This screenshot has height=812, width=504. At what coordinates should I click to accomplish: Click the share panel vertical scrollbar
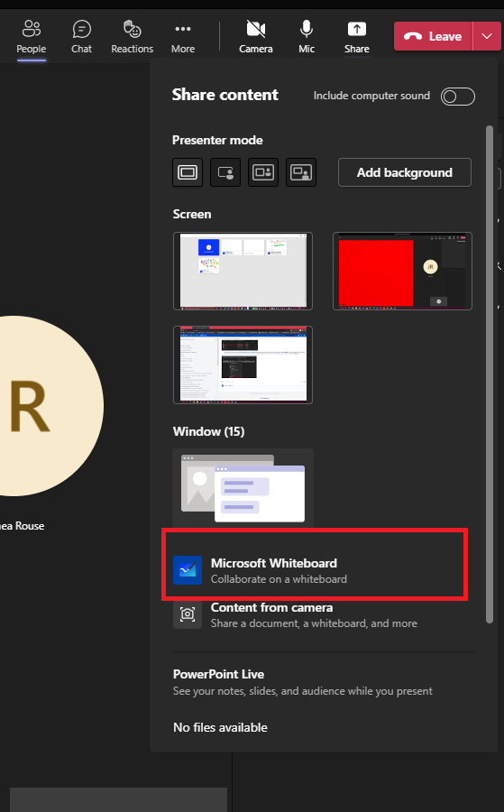tap(490, 374)
